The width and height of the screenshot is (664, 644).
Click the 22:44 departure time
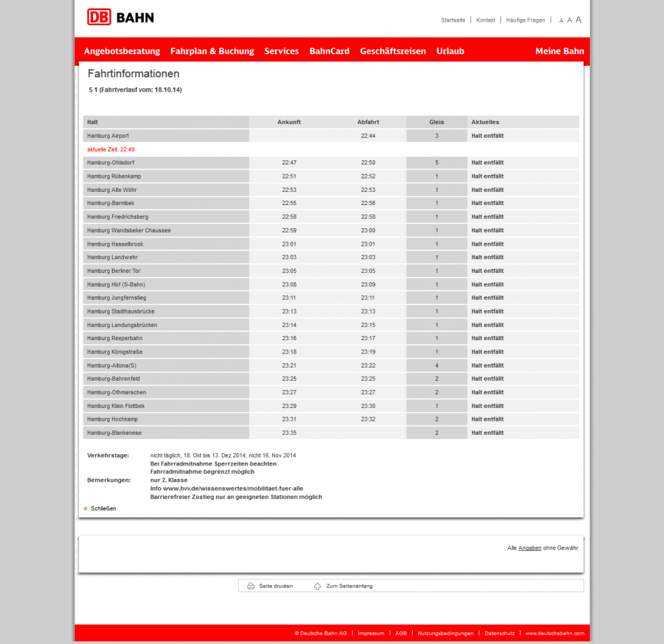[368, 136]
